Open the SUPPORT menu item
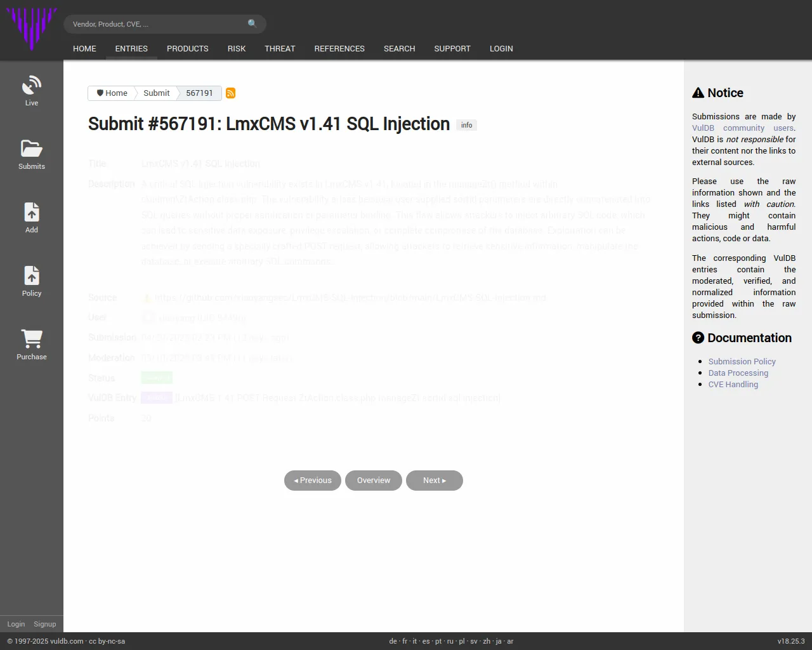 point(452,49)
